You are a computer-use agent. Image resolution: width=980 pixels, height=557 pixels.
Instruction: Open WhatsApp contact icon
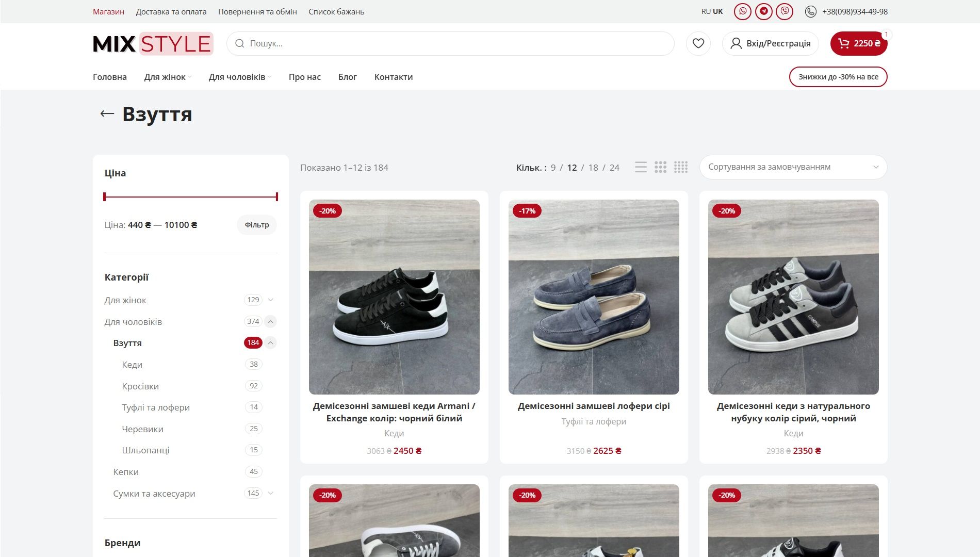click(x=743, y=11)
